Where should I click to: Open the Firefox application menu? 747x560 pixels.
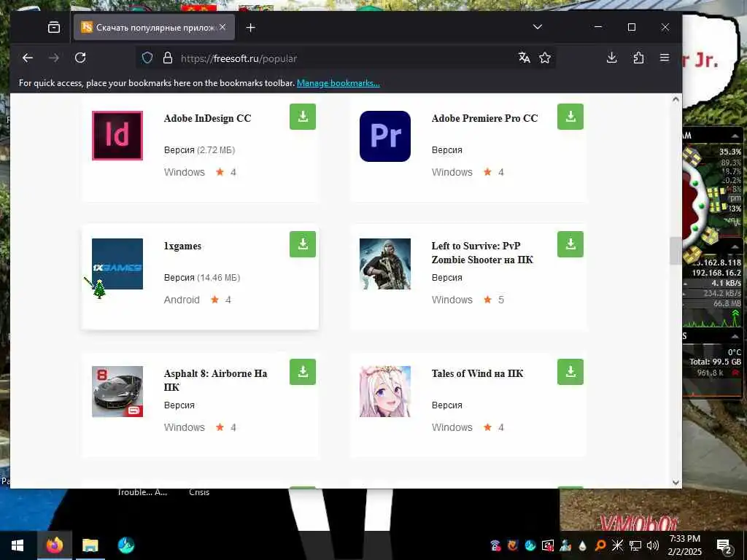click(x=665, y=58)
